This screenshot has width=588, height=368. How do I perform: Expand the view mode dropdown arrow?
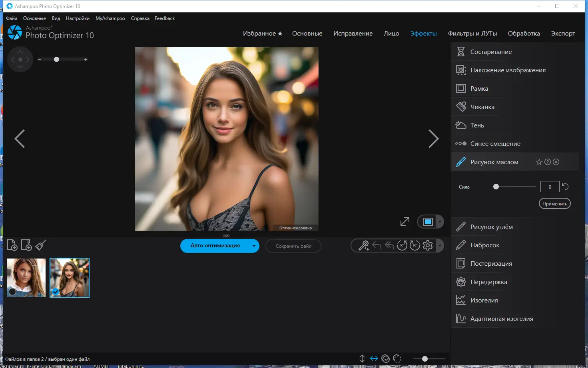[x=440, y=221]
